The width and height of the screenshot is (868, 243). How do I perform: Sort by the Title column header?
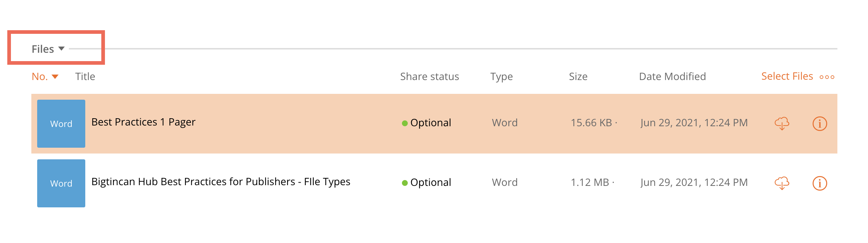click(x=85, y=76)
